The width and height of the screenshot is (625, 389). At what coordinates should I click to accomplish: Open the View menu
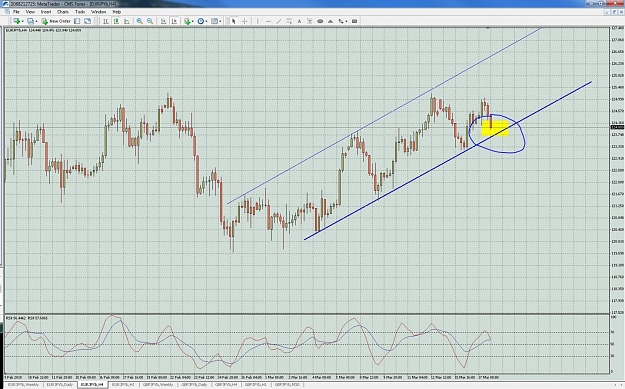(30, 12)
